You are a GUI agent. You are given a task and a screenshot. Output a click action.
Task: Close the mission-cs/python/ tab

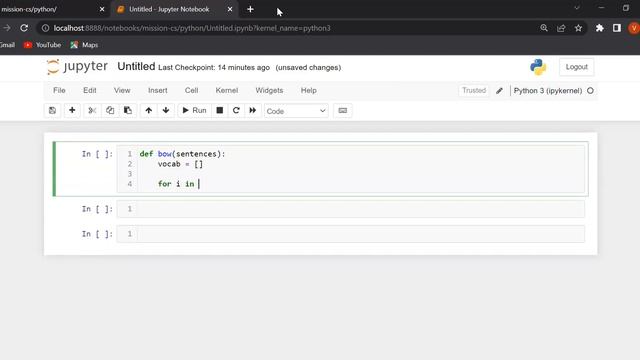coord(102,9)
